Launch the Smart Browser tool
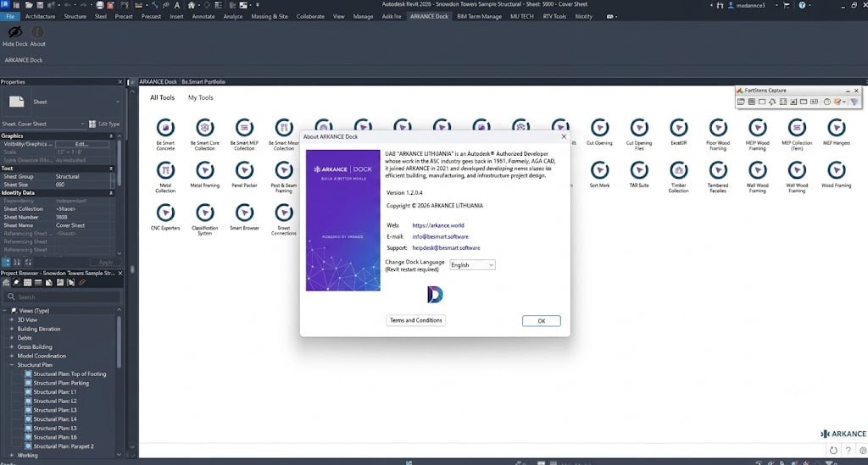The width and height of the screenshot is (868, 465). 244,213
